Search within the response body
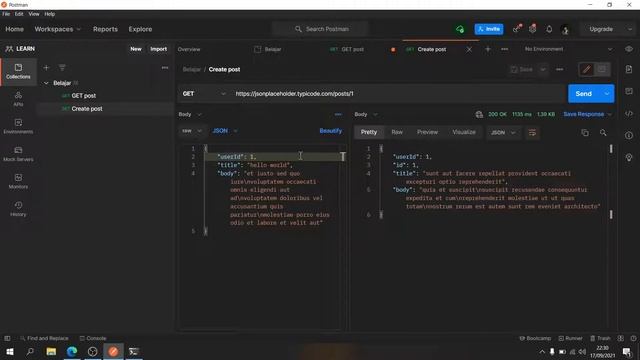Screen dimensions: 640x360 coord(603,133)
